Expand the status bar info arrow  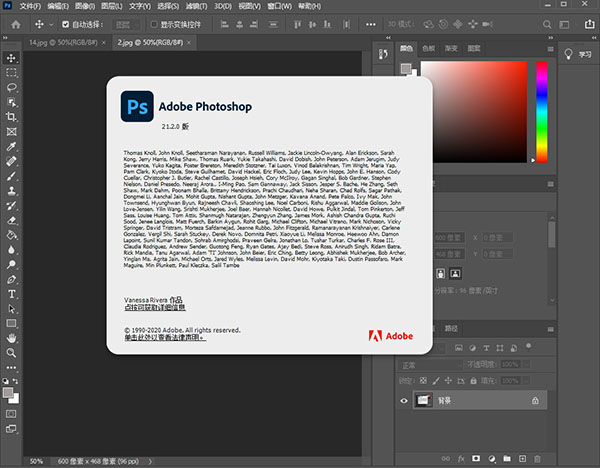[x=150, y=461]
